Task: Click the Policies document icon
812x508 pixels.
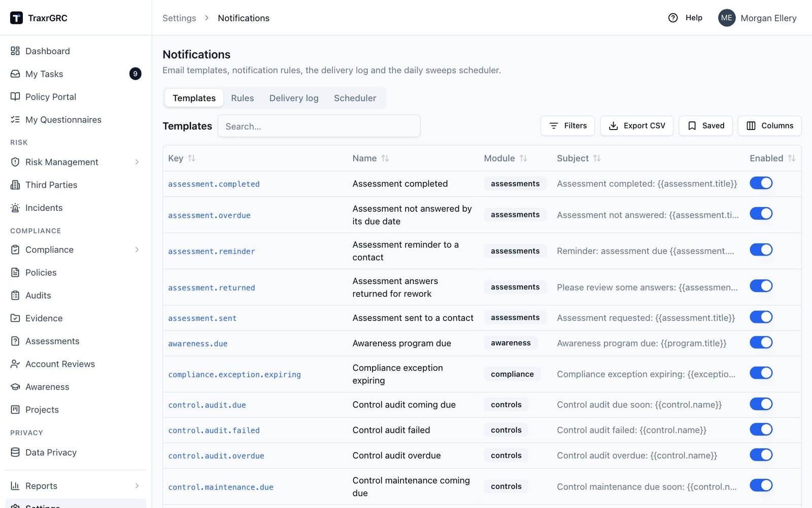Action: point(15,272)
